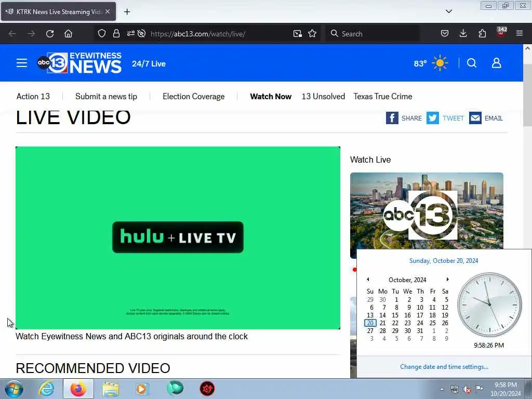This screenshot has height=399, width=532.
Task: Click the 24/7 Live link
Action: 149,64
